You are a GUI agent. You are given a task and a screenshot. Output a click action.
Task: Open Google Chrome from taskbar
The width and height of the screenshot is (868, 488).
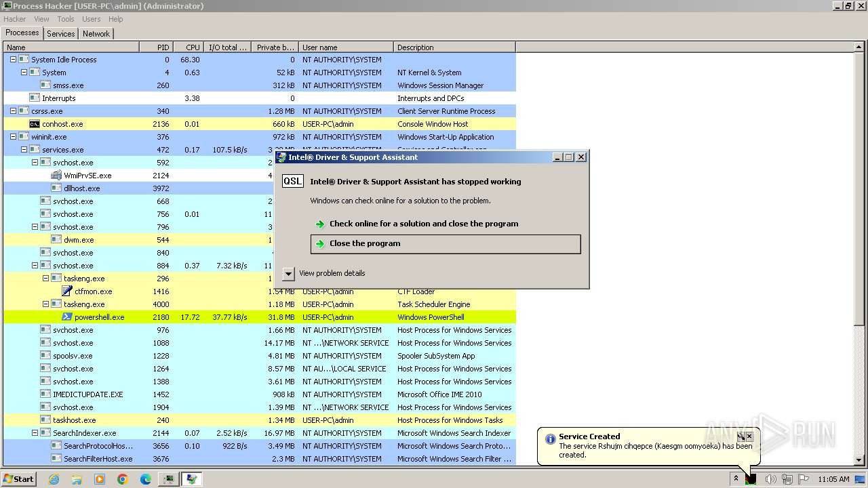pos(123,479)
